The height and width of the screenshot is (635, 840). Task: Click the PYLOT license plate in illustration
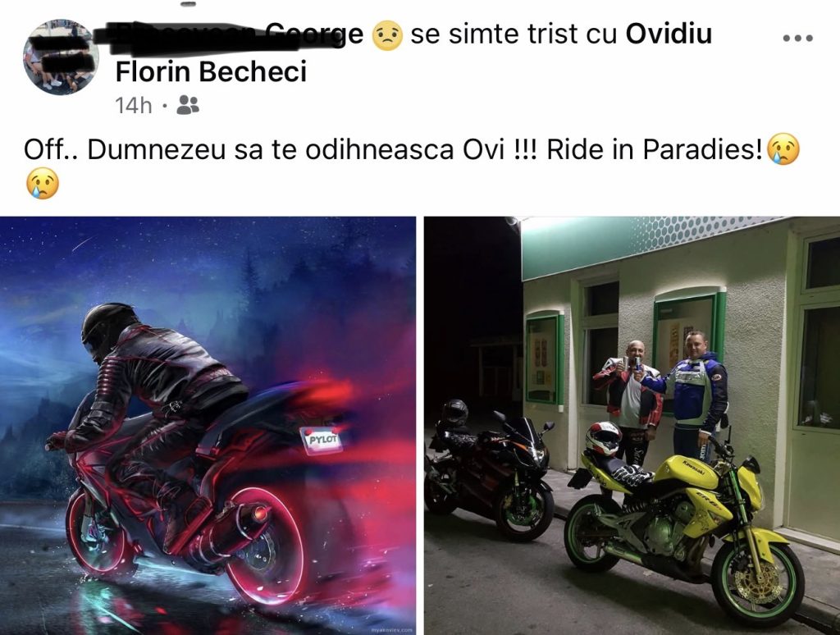321,441
